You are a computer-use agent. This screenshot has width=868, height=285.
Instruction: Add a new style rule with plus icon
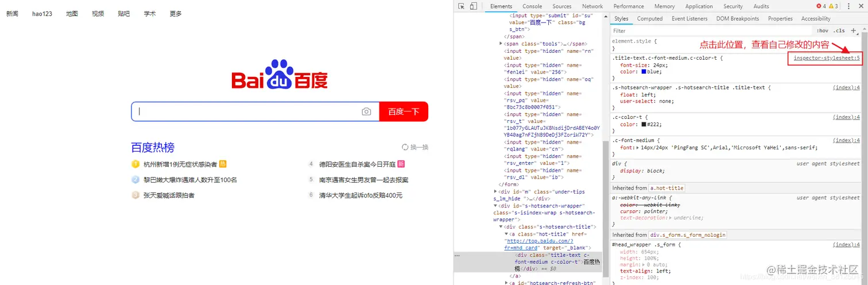[x=854, y=30]
